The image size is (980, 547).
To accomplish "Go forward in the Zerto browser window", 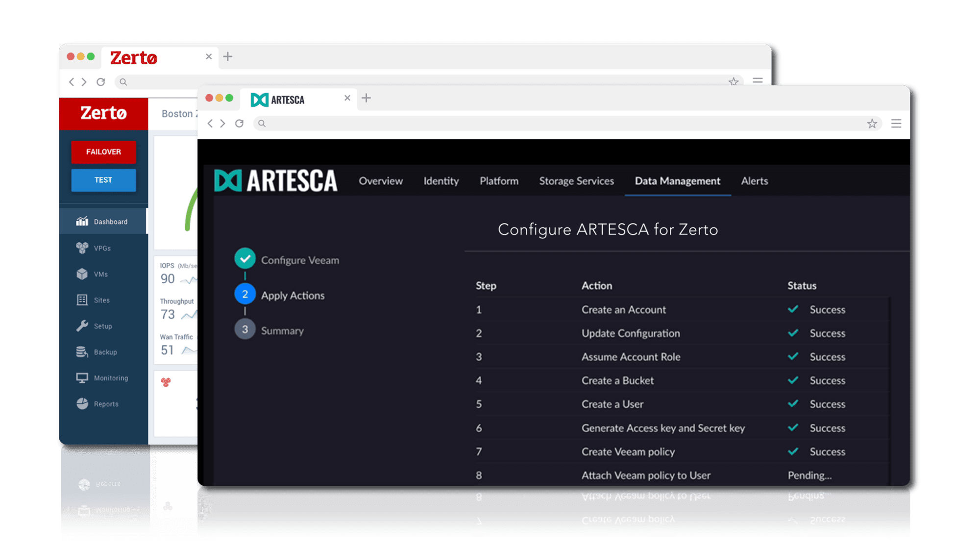I will [84, 82].
